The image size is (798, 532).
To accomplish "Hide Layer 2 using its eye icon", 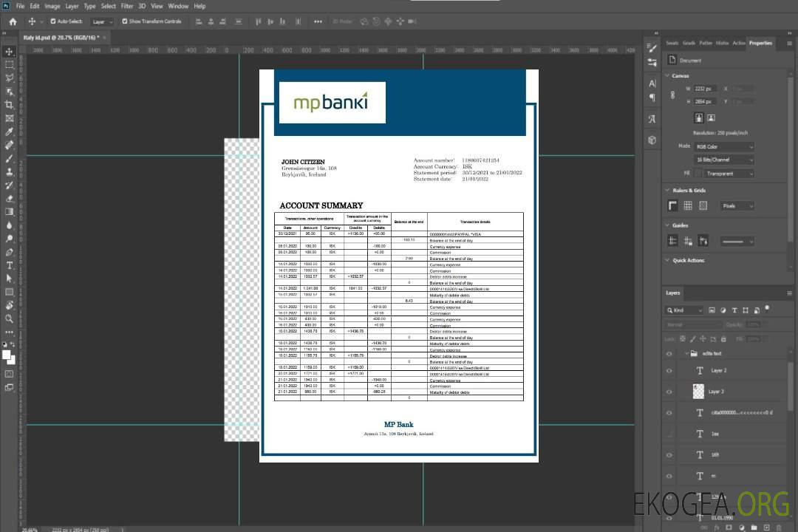I will [669, 371].
